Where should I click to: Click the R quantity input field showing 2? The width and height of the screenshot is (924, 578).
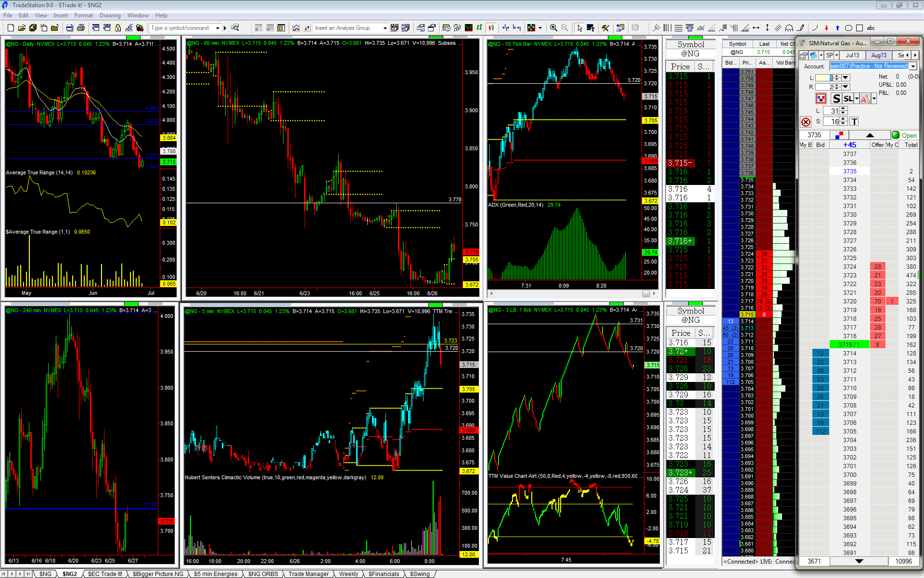[x=824, y=87]
